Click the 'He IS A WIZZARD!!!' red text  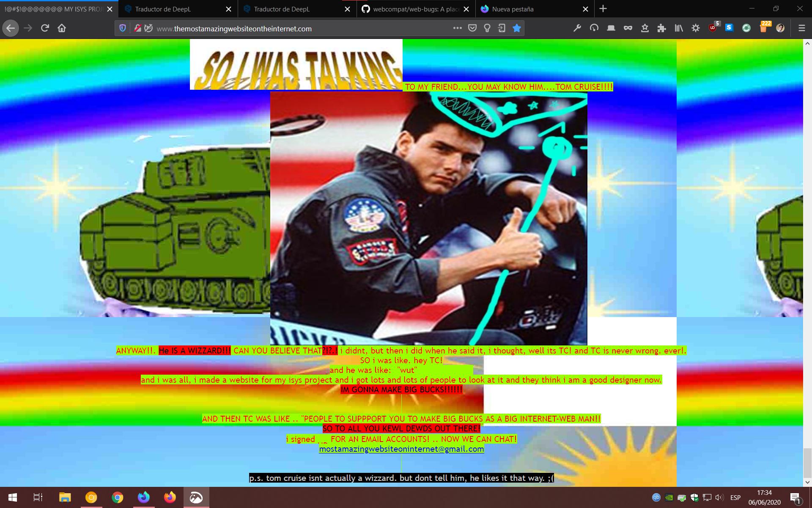[195, 351]
